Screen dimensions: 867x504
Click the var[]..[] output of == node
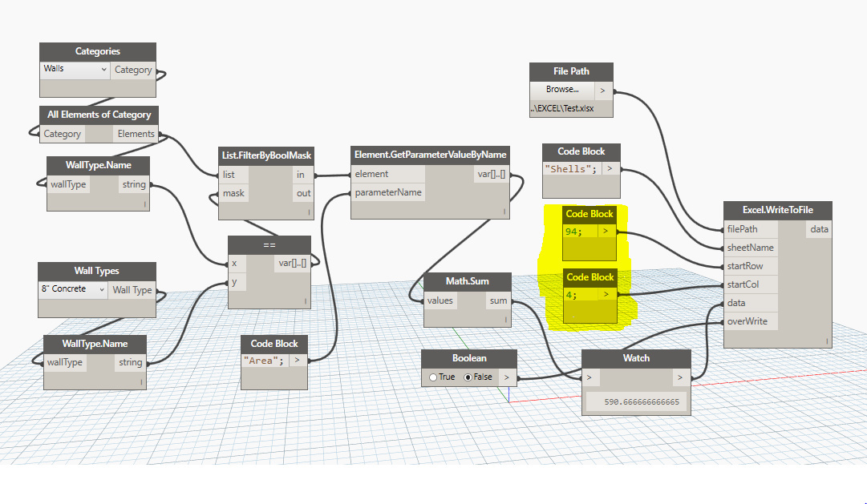click(293, 263)
